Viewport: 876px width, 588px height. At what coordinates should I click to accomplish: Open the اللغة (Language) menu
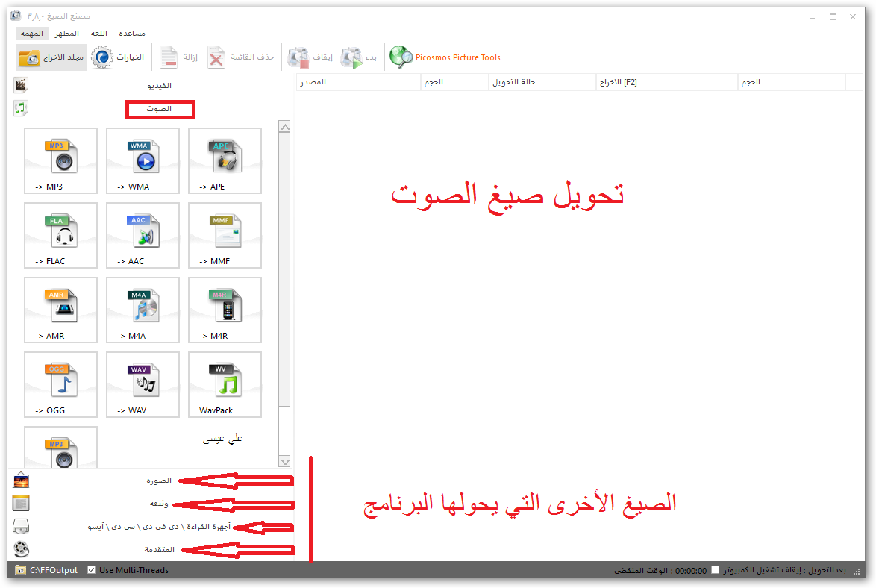tap(98, 34)
